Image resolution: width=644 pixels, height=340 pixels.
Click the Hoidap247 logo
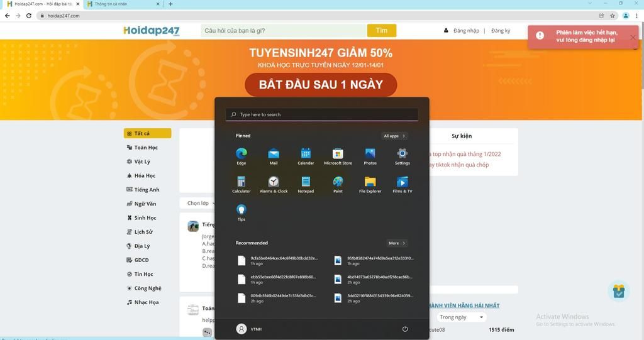tap(151, 31)
